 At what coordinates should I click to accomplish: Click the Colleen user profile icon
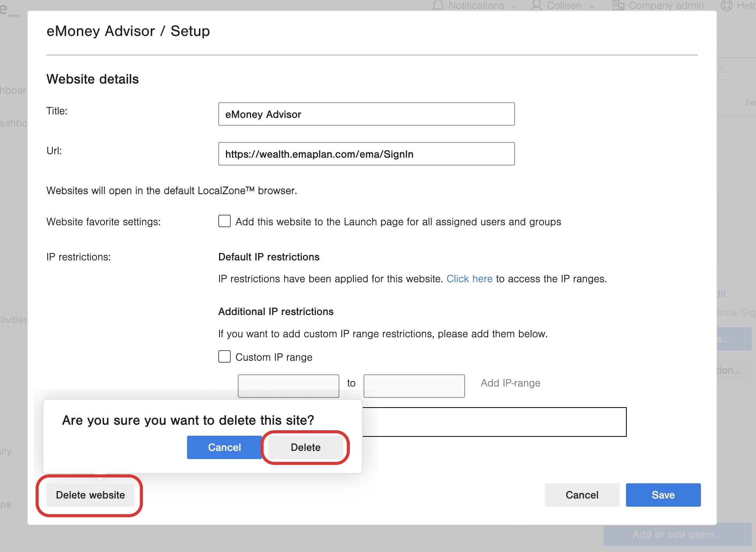pyautogui.click(x=537, y=5)
